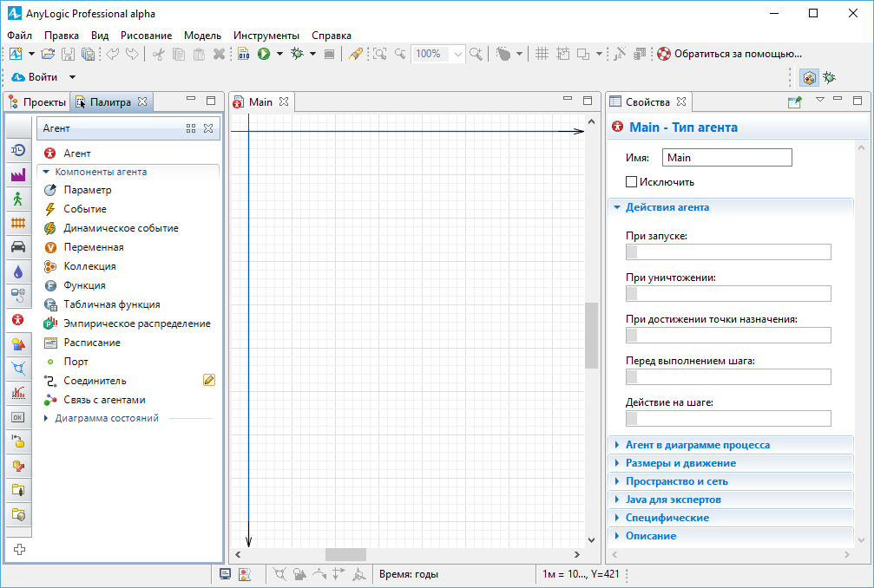Save the model with the diskette icon
874x588 pixels.
pyautogui.click(x=68, y=54)
